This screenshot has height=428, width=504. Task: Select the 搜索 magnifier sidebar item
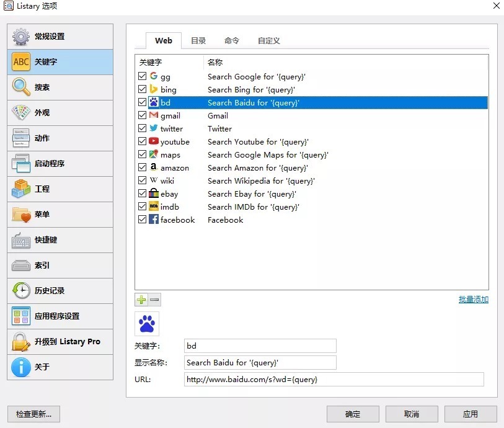(60, 87)
